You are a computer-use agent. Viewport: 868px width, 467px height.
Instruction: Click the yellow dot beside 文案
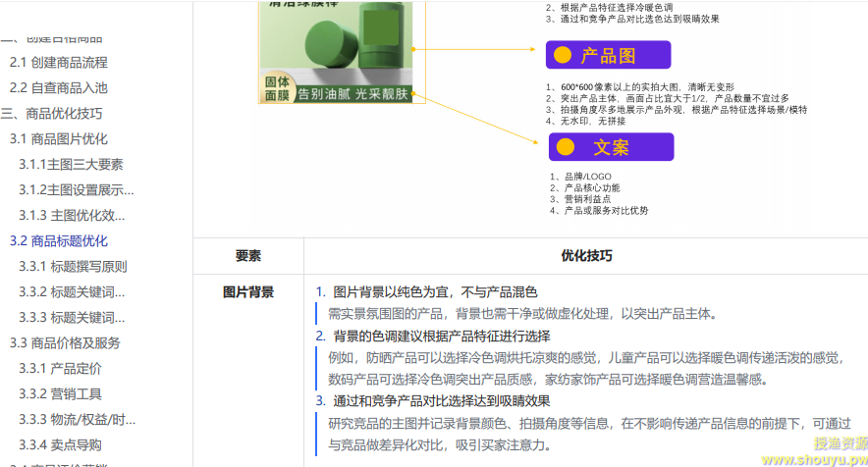click(566, 146)
